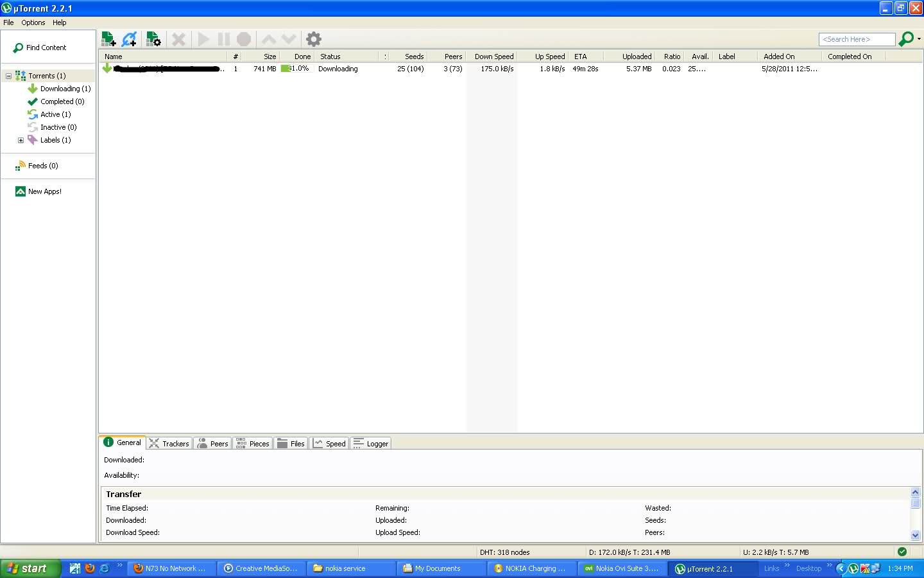Click the green network OK status icon
This screenshot has width=924, height=578.
click(902, 552)
